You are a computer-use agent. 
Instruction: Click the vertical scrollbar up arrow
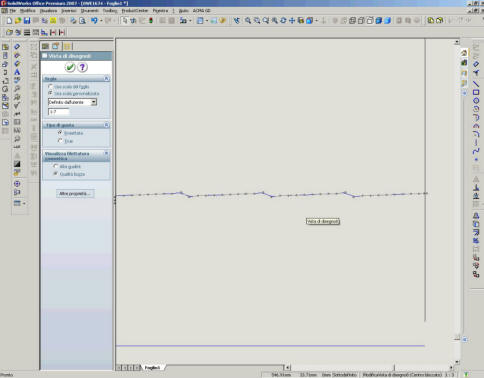(457, 42)
